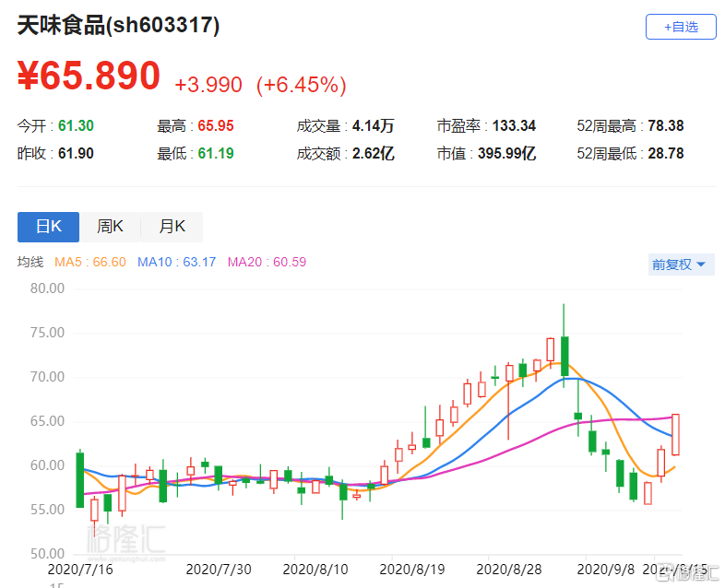Image resolution: width=725 pixels, height=588 pixels.
Task: Click the 2020/8/10 date axis label
Action: tap(315, 570)
